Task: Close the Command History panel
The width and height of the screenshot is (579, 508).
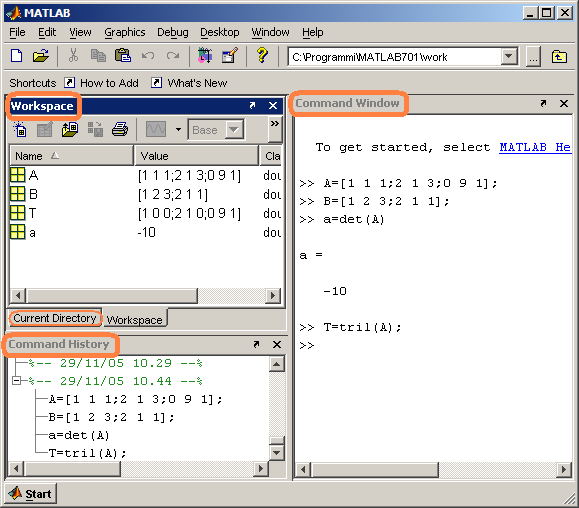Action: coord(277,344)
